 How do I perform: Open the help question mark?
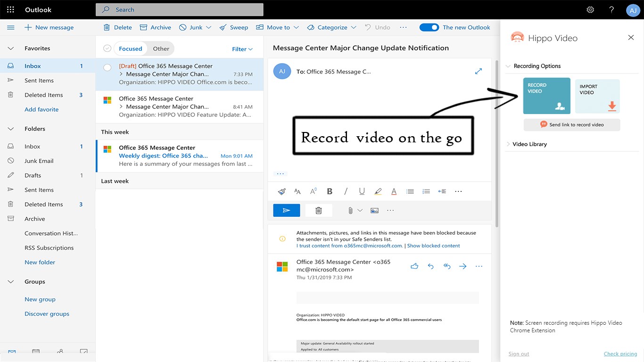point(611,9)
